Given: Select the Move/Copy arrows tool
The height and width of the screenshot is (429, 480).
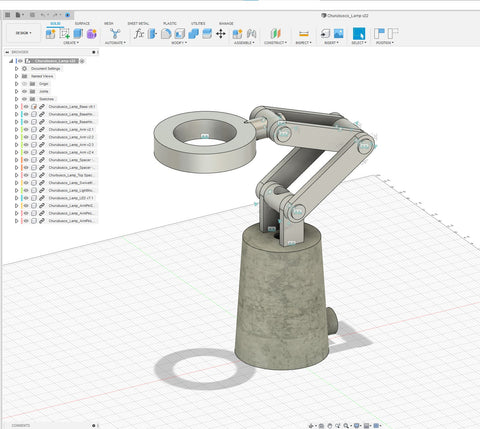Looking at the screenshot, I should tap(221, 33).
